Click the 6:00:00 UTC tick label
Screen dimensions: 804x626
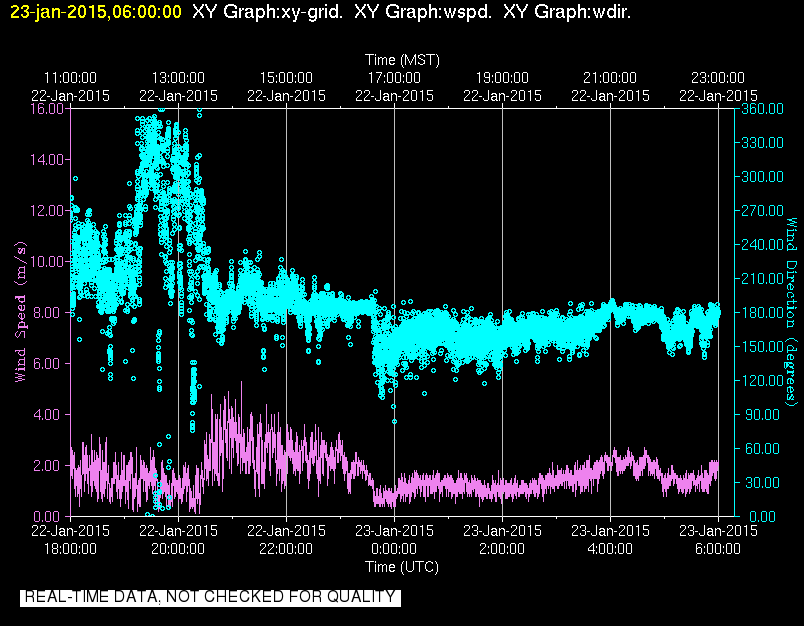point(718,549)
